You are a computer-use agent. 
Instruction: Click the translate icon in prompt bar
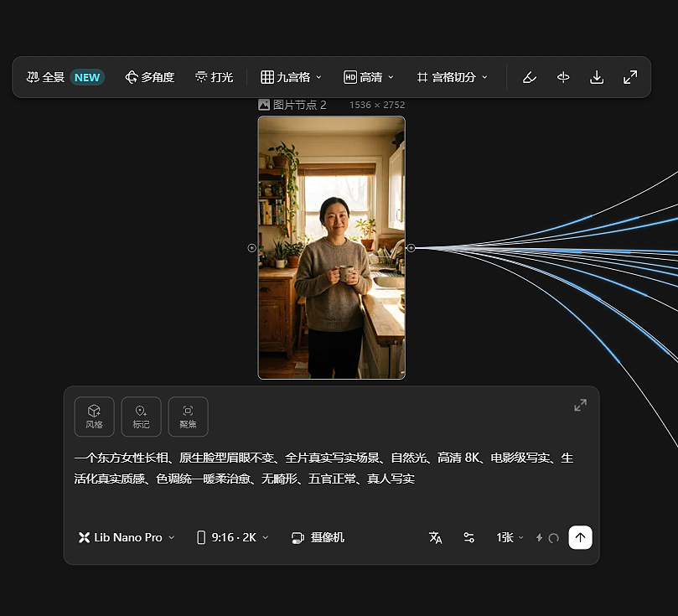[x=435, y=537]
